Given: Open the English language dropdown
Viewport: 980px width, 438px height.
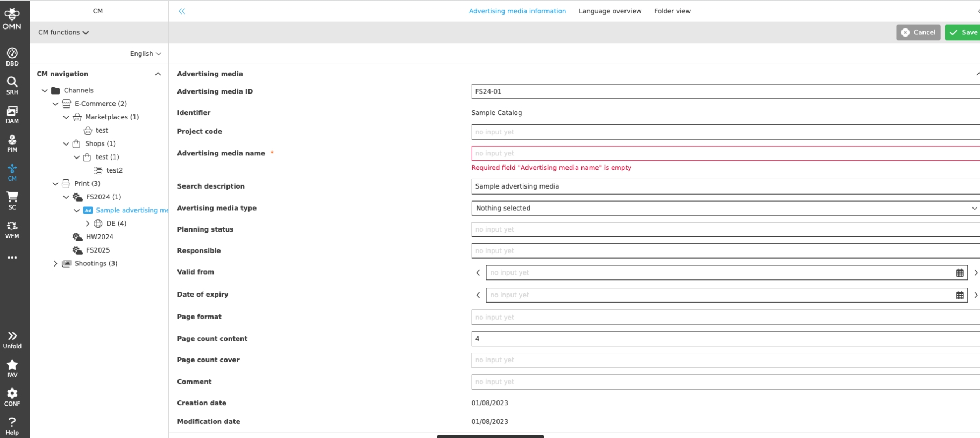Looking at the screenshot, I should pos(145,54).
